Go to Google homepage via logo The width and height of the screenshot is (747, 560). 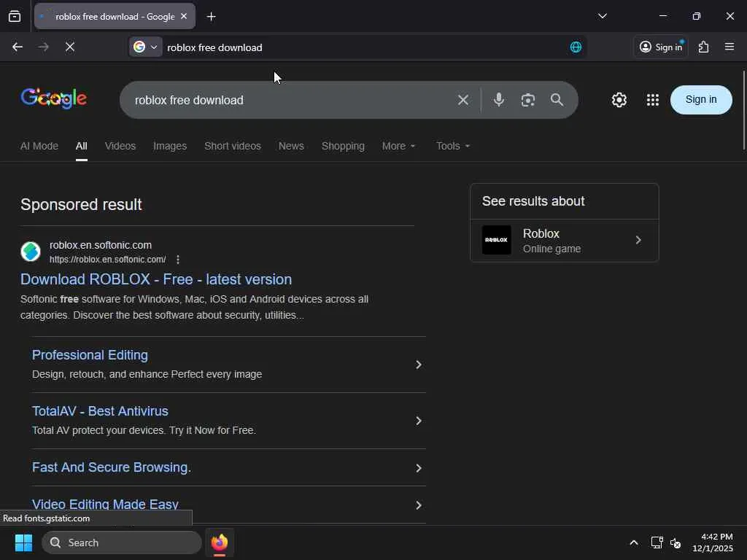[54, 98]
